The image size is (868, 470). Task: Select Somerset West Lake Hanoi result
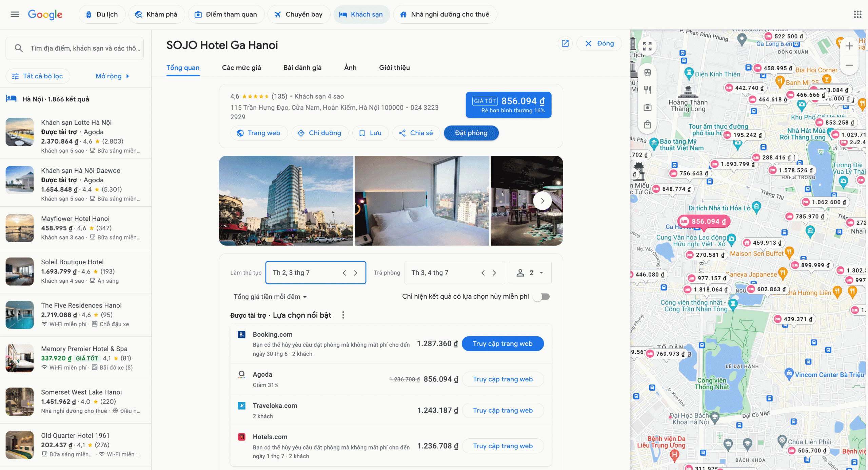coord(76,401)
